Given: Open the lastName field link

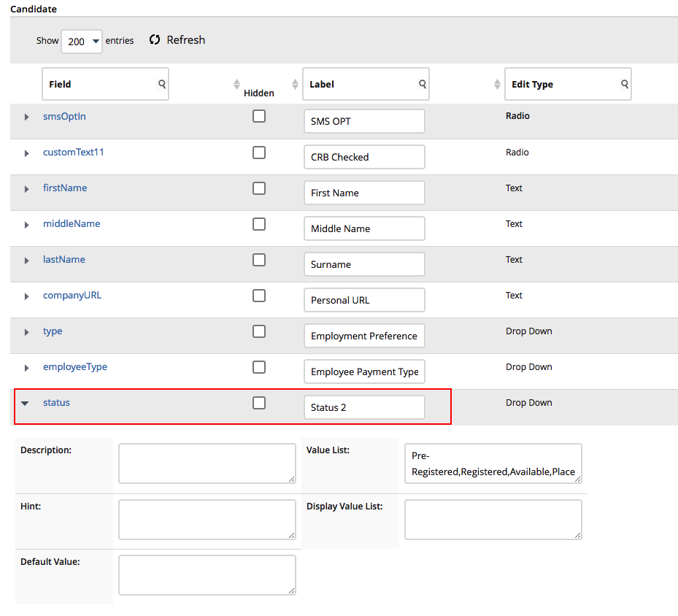Looking at the screenshot, I should (x=64, y=260).
